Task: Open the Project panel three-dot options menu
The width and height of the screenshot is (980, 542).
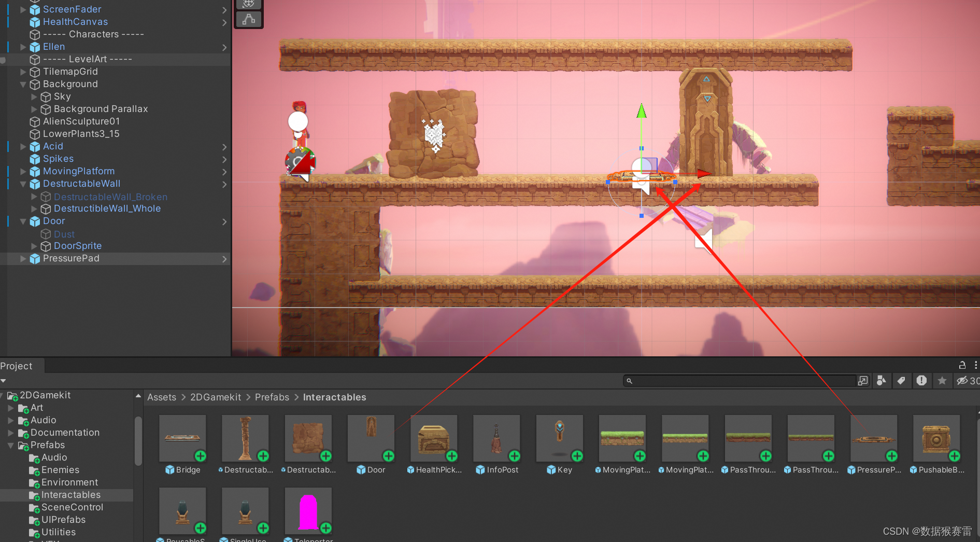Action: tap(975, 365)
